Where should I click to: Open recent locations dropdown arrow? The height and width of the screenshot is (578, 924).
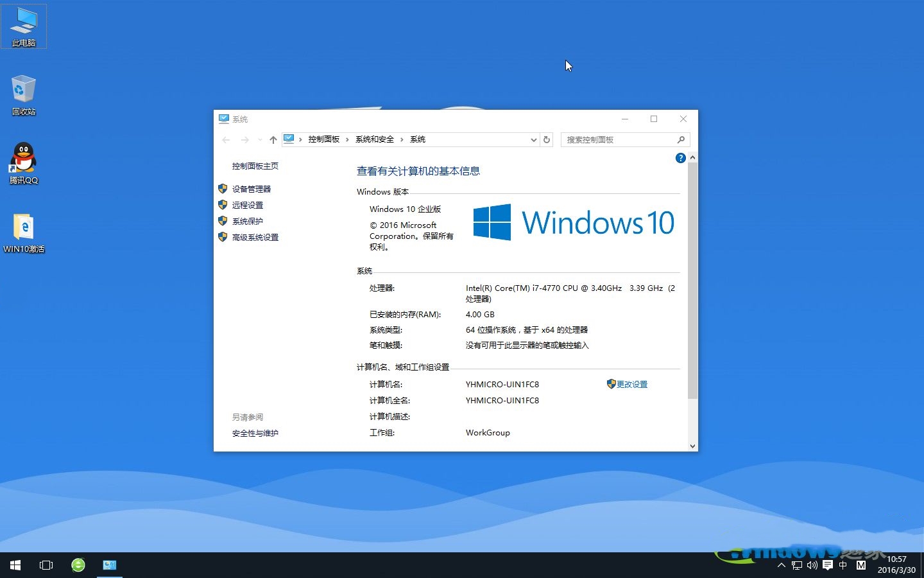pyautogui.click(x=260, y=139)
